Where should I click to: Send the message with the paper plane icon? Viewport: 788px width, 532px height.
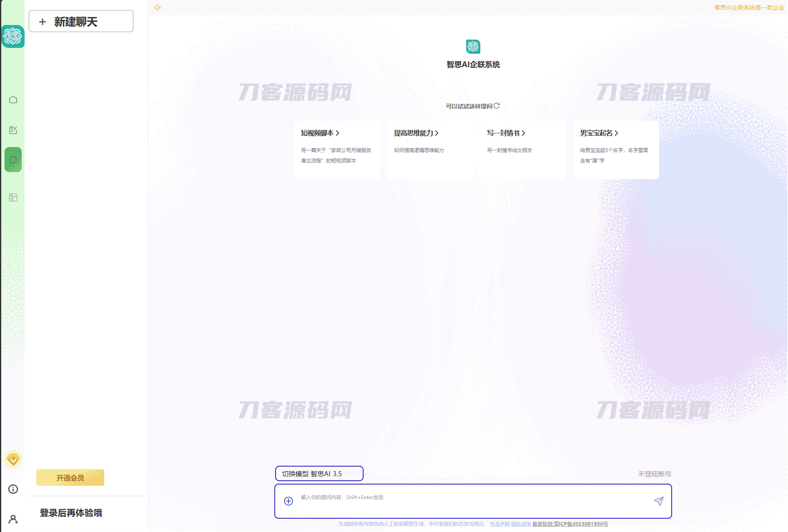pyautogui.click(x=659, y=501)
